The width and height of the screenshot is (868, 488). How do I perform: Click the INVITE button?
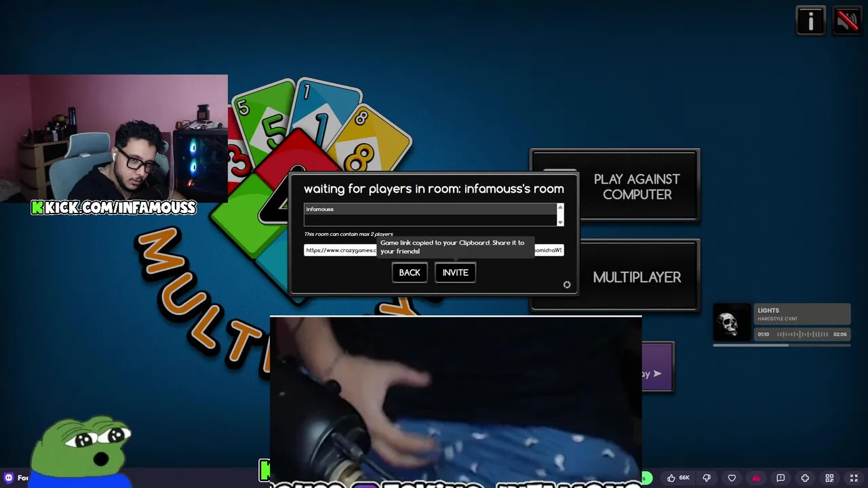tap(455, 272)
